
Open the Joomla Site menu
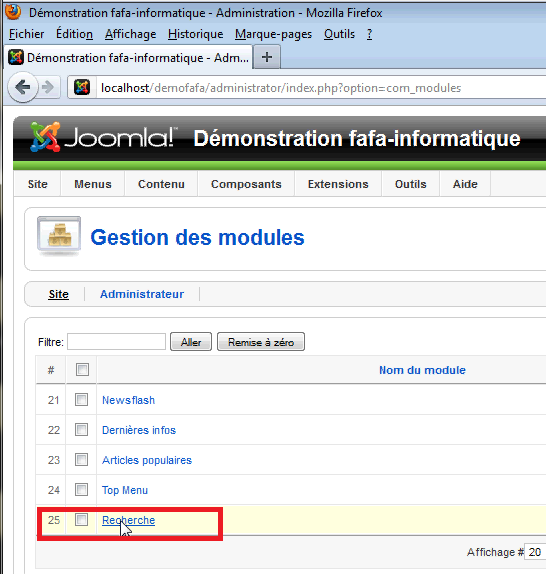(x=38, y=184)
